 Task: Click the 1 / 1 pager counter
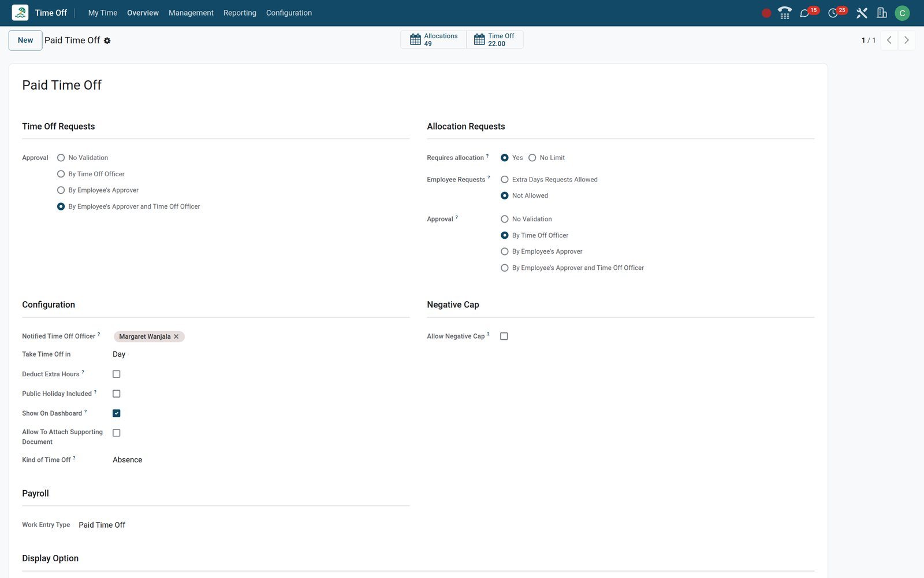[868, 40]
